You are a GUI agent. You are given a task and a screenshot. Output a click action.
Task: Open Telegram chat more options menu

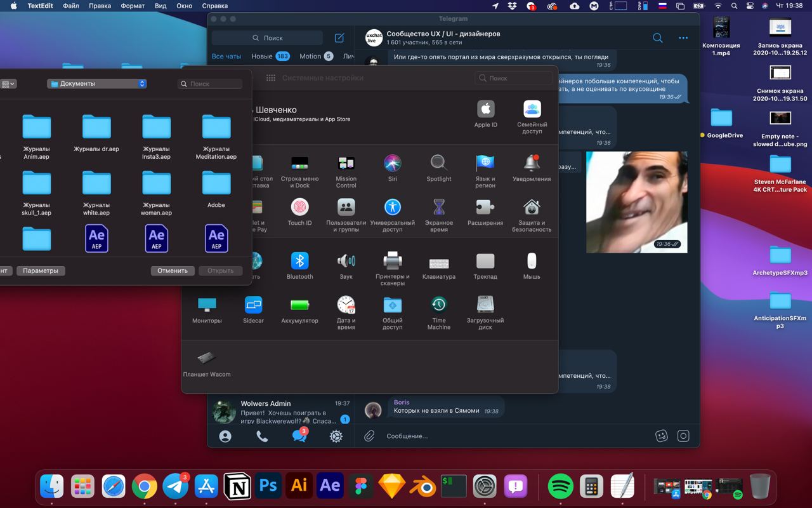[683, 38]
